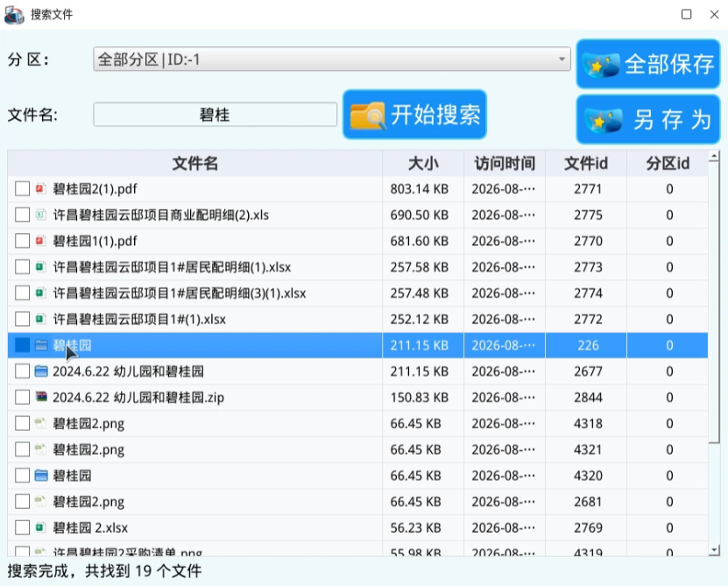
Task: Click the app icon in title bar
Action: 14,14
